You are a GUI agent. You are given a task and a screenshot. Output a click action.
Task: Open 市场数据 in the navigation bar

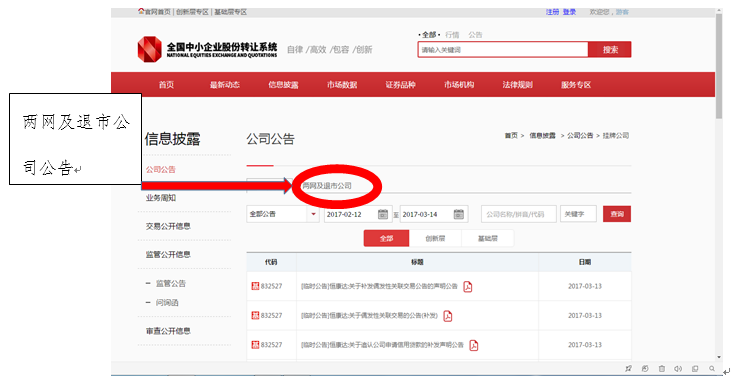point(342,85)
